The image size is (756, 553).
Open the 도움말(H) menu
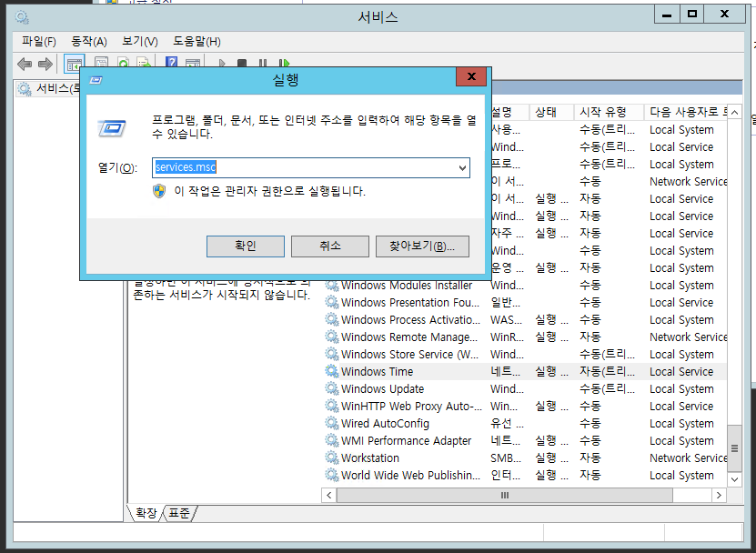click(x=197, y=42)
